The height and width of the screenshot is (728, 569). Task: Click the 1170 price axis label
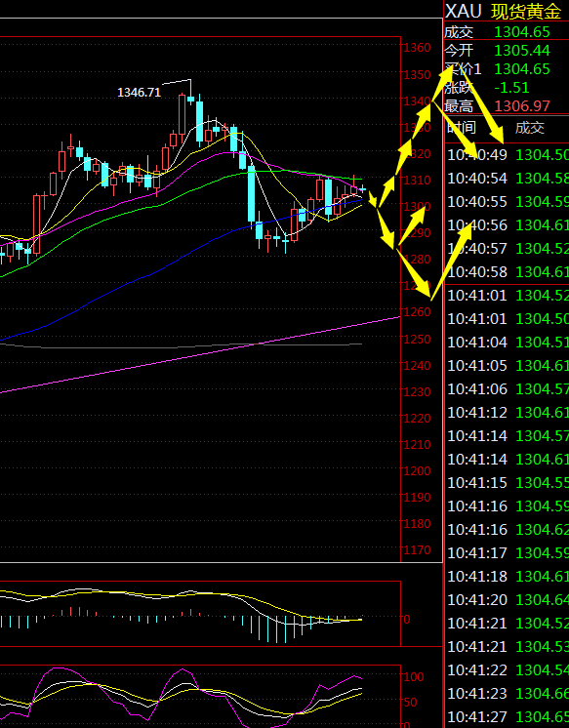tap(417, 550)
